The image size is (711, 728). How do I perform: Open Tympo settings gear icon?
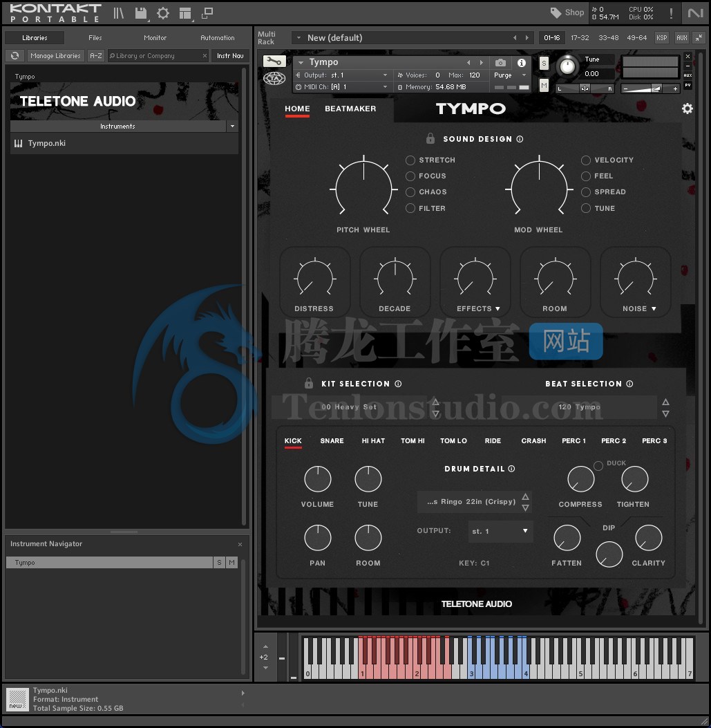(x=688, y=108)
